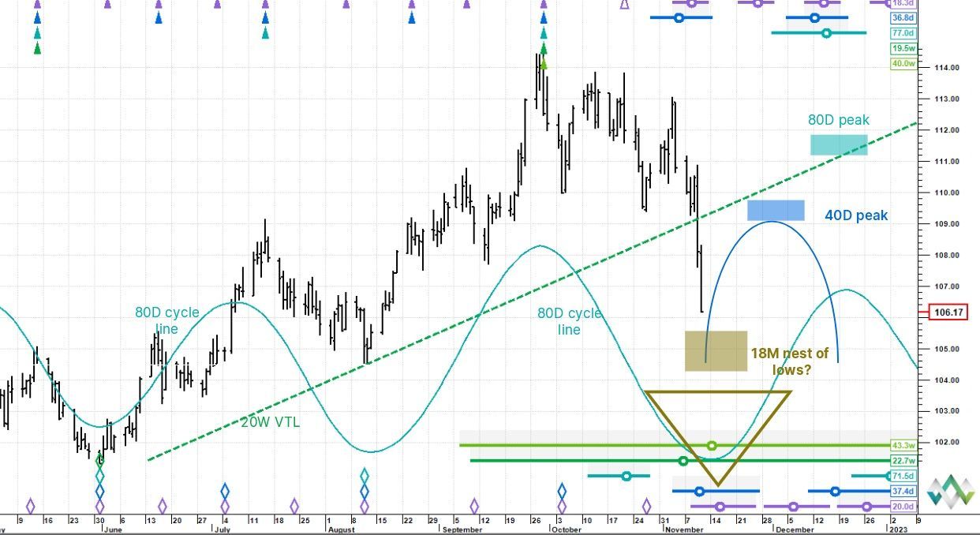Screen dimensions: 980x535
Task: Click the blue circle marker on the 37.4d FLD
Action: coord(699,491)
